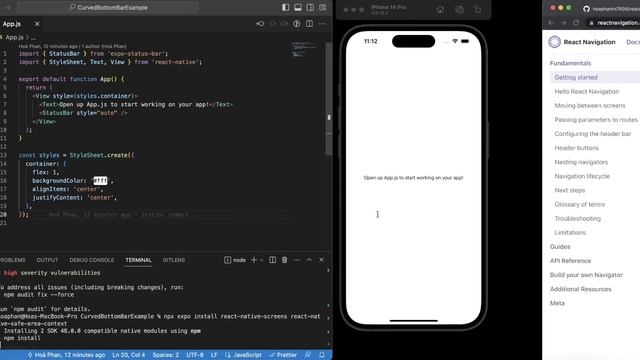
Task: Open 'Spaces: 2' indentation setting
Action: click(166, 355)
